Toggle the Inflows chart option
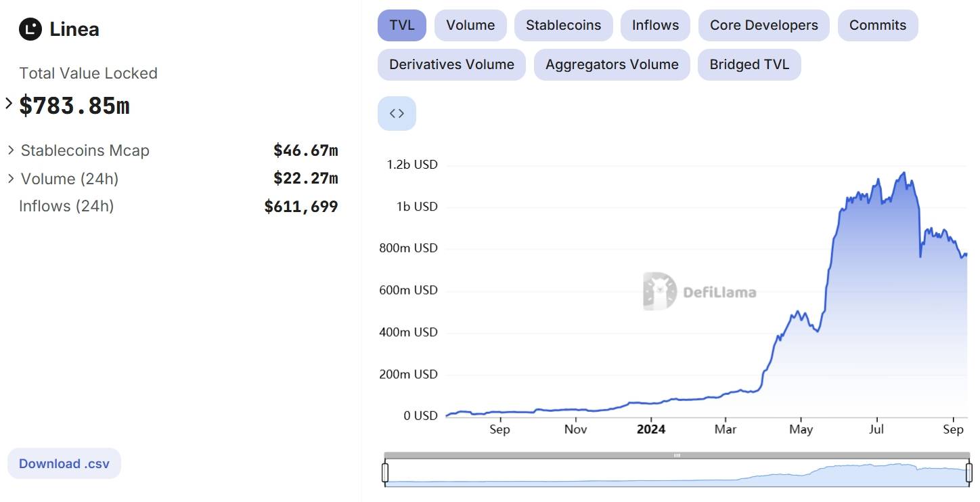This screenshot has width=980, height=502. click(655, 26)
